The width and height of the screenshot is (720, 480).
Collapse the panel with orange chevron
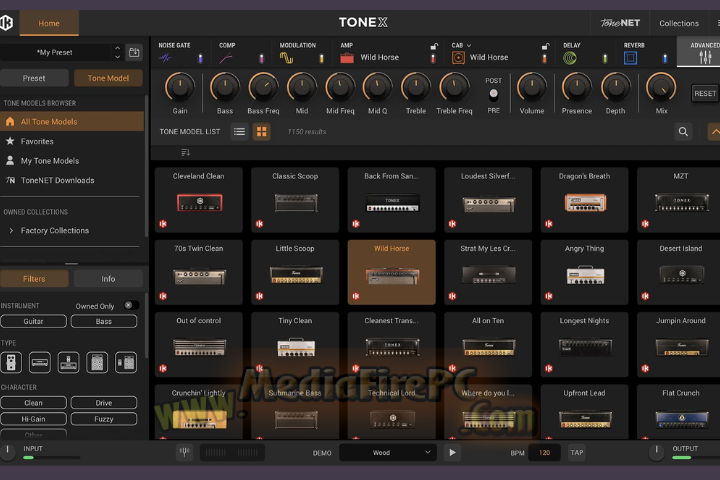[714, 132]
